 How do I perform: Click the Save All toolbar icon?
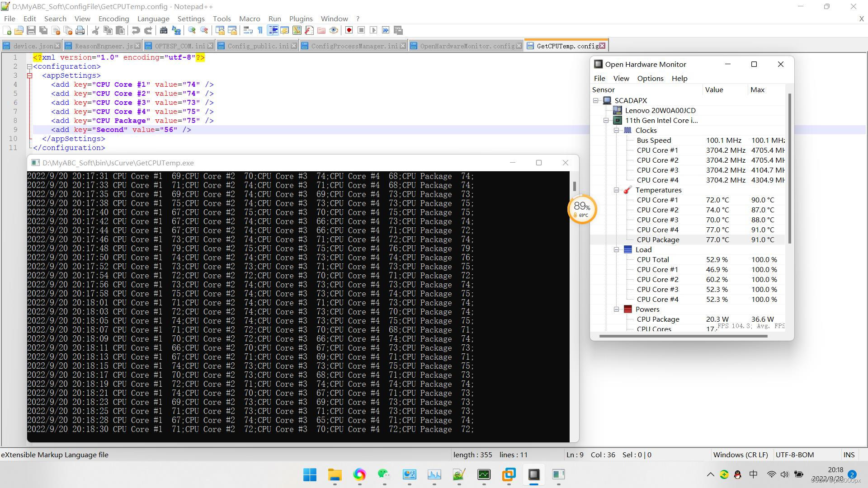point(43,31)
